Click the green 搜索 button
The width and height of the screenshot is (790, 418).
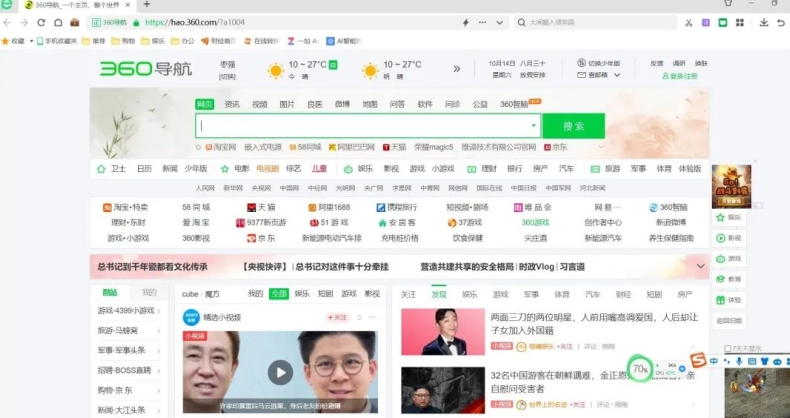(x=573, y=126)
